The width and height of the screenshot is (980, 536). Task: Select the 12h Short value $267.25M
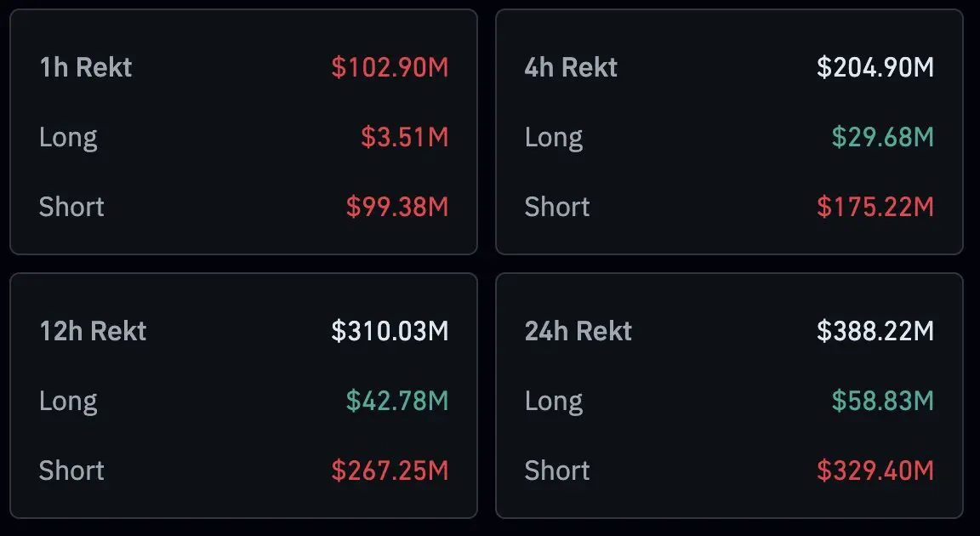390,470
